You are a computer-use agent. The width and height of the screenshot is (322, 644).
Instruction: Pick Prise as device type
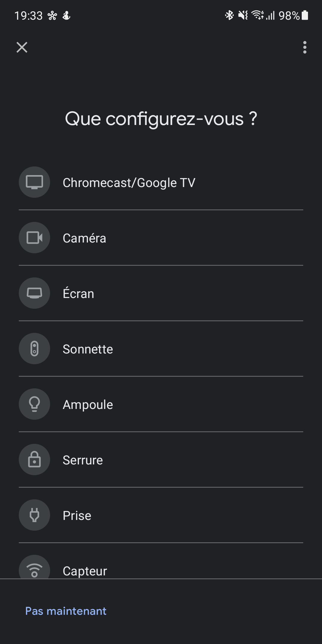coord(161,515)
